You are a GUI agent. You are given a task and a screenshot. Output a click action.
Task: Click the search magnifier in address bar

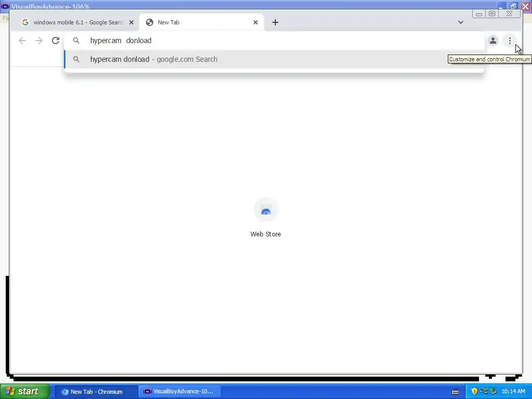tap(76, 41)
